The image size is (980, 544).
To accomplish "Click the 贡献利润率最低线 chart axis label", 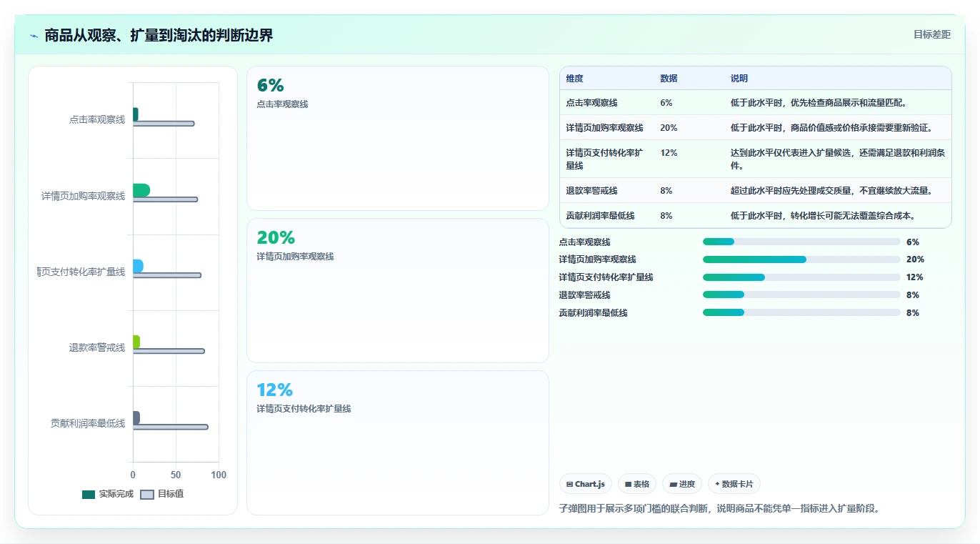I will point(88,423).
